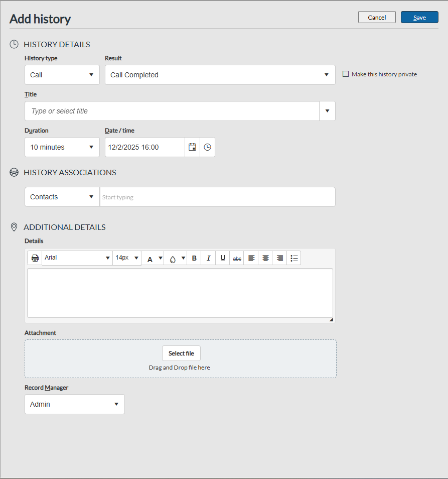Open the Contacts association type dropdown
The width and height of the screenshot is (448, 479).
pos(62,197)
